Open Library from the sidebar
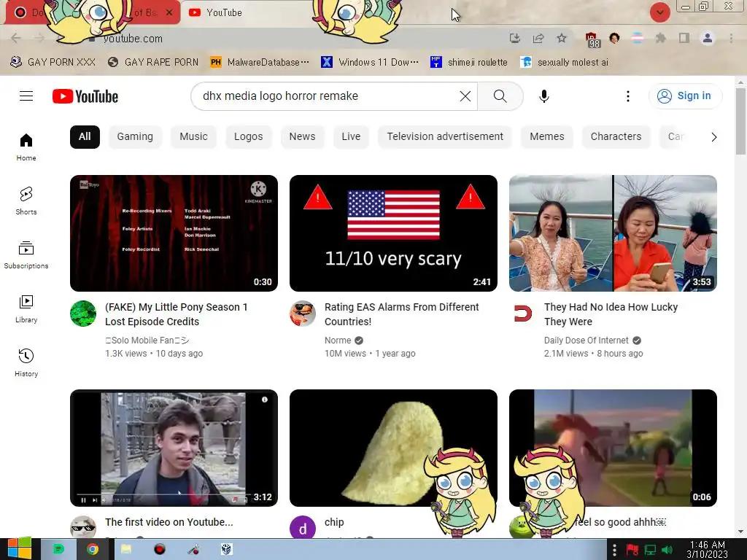Screen dimensions: 747x560 pos(26,309)
